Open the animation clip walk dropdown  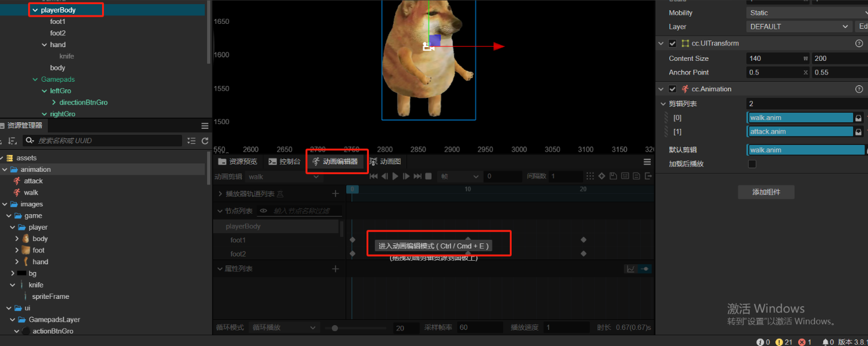[x=284, y=177]
